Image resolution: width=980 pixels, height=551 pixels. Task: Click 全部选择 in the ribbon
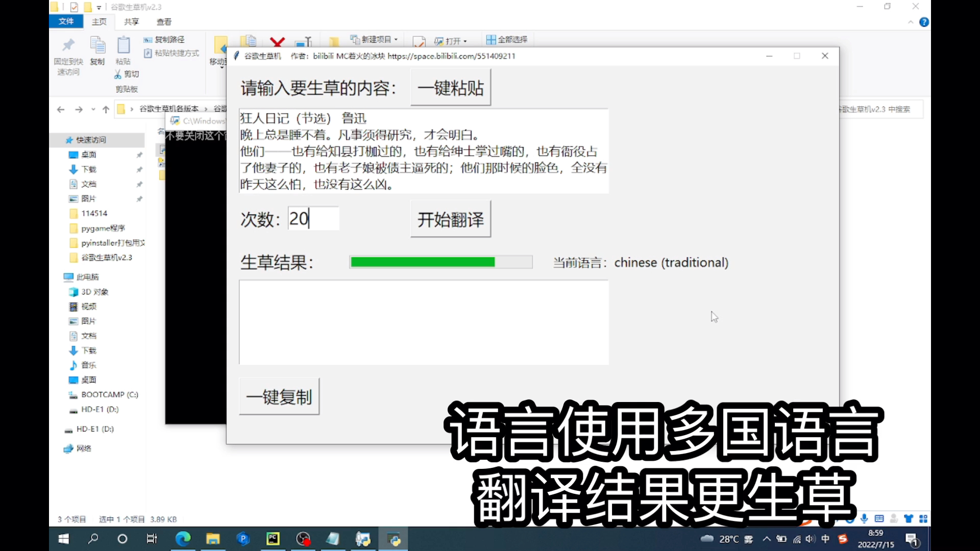[x=507, y=39]
